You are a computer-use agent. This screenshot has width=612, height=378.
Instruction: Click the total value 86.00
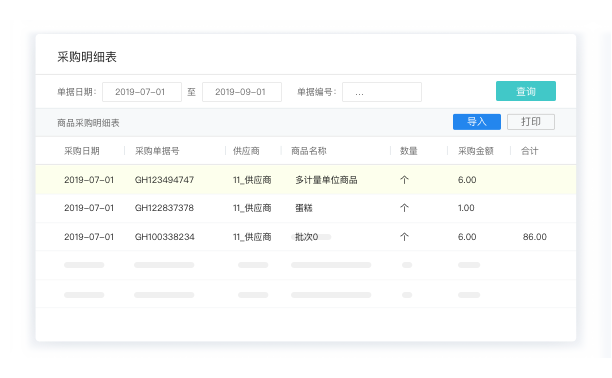click(535, 237)
